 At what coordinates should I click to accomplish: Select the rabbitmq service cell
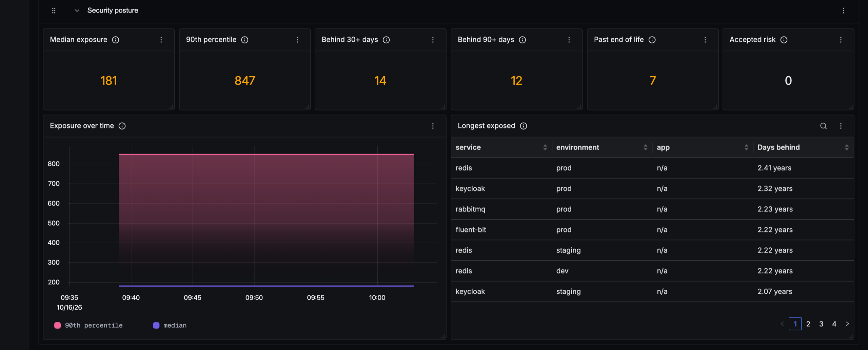point(470,209)
